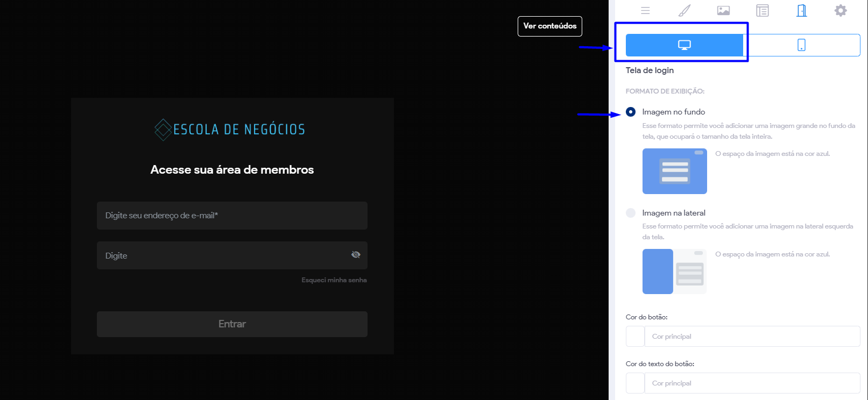Select the 'Imagem na lateral' radio option
The image size is (868, 400).
tap(631, 213)
